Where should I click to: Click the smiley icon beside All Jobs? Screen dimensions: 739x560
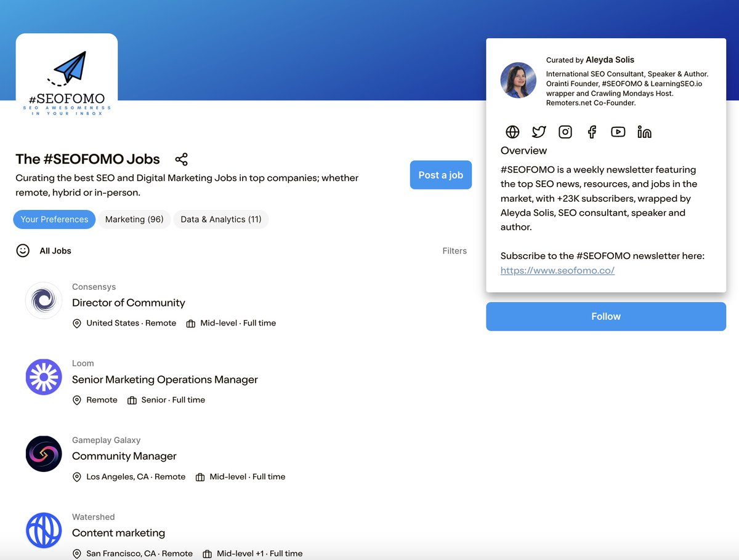23,250
